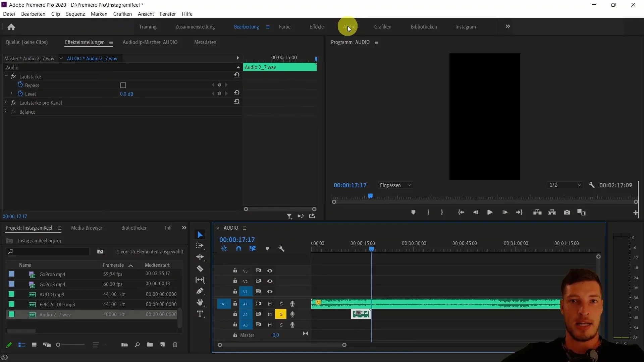
Task: Drag the Level volume slider at 0.0 dB
Action: [x=126, y=93]
